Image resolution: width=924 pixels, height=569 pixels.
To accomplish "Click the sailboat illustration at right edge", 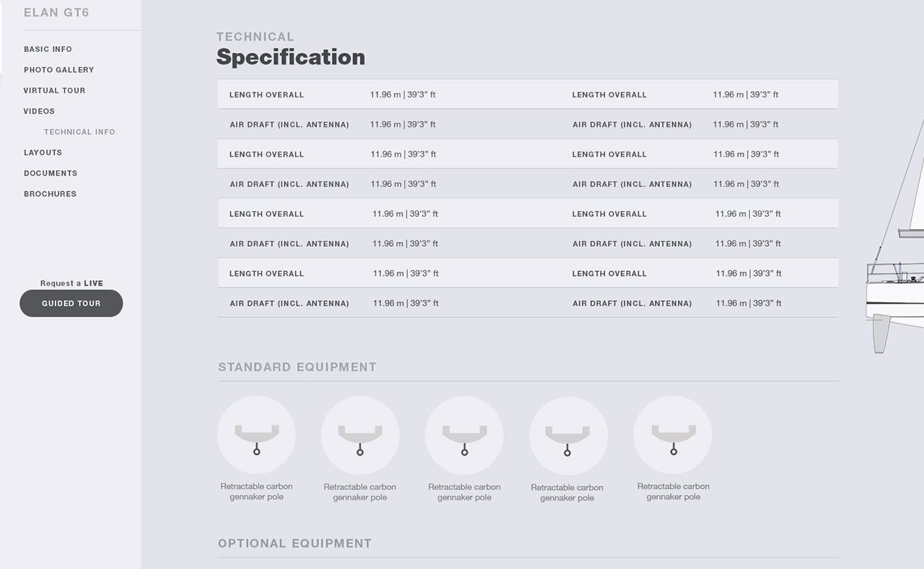I will [895, 235].
